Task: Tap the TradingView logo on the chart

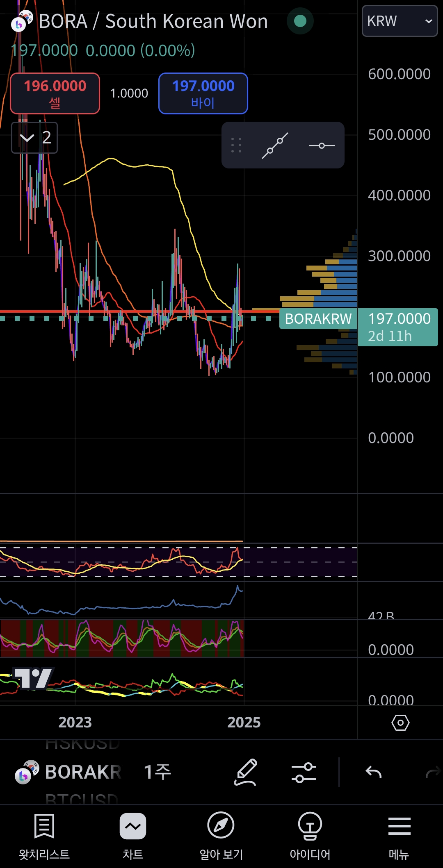Action: (x=34, y=678)
